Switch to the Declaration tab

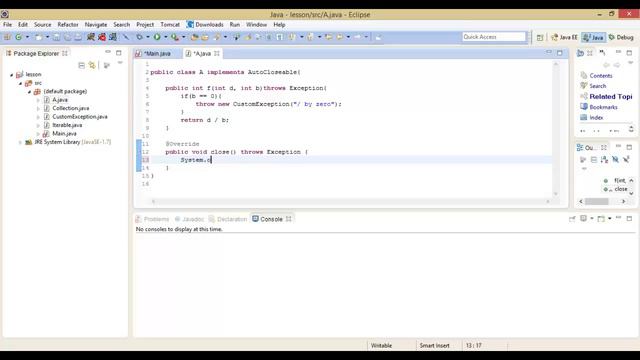[228, 219]
